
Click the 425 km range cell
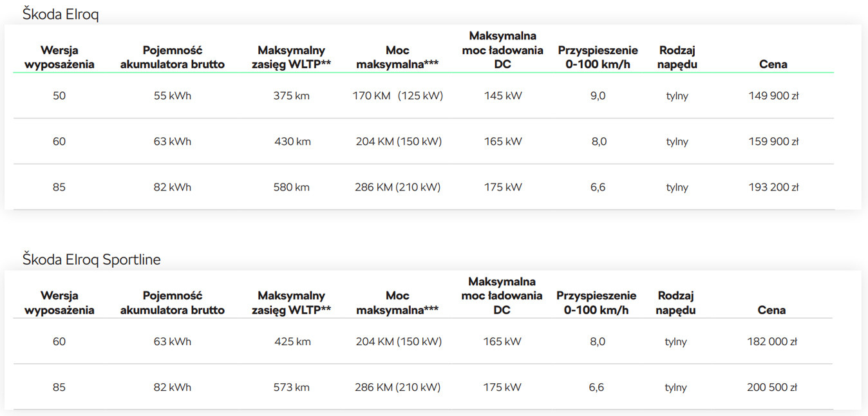coord(292,342)
